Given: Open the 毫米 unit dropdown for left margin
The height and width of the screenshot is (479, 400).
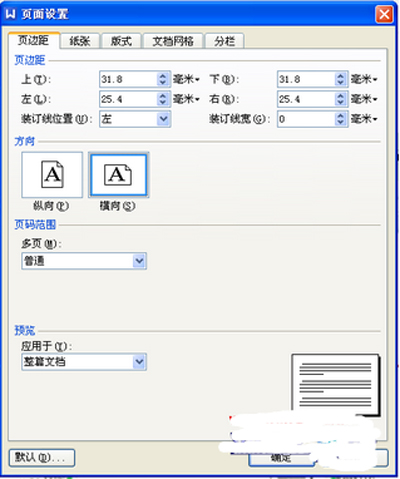Looking at the screenshot, I should tap(186, 99).
